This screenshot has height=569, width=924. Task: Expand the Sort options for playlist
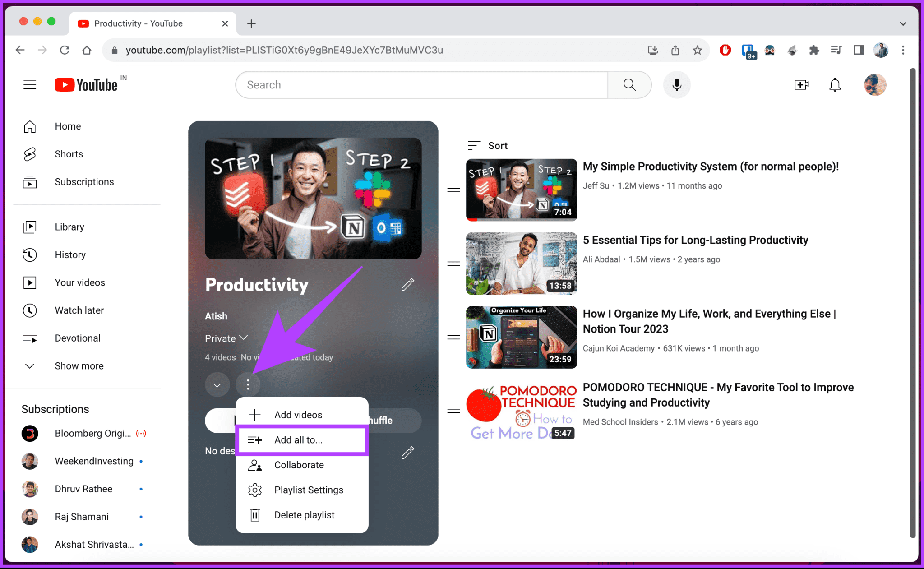click(488, 145)
